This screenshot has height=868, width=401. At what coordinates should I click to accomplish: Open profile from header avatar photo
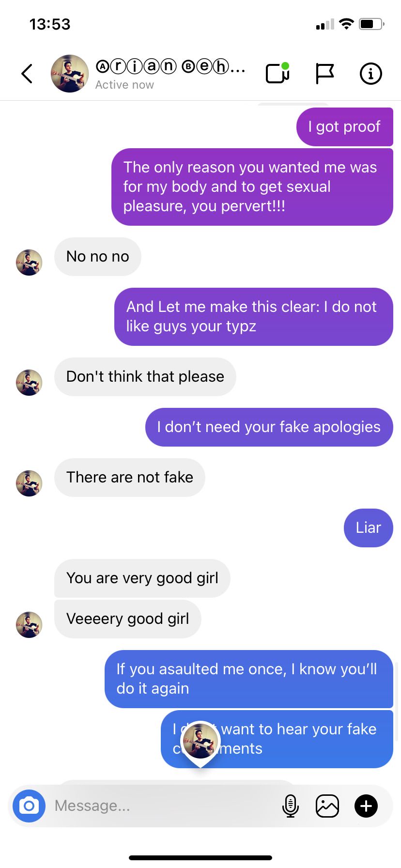point(70,74)
